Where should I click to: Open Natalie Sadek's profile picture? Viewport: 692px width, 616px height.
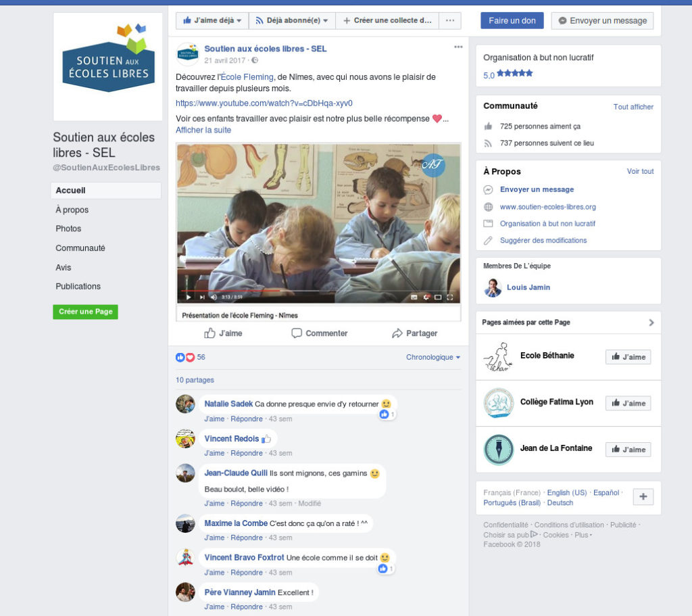(x=185, y=404)
